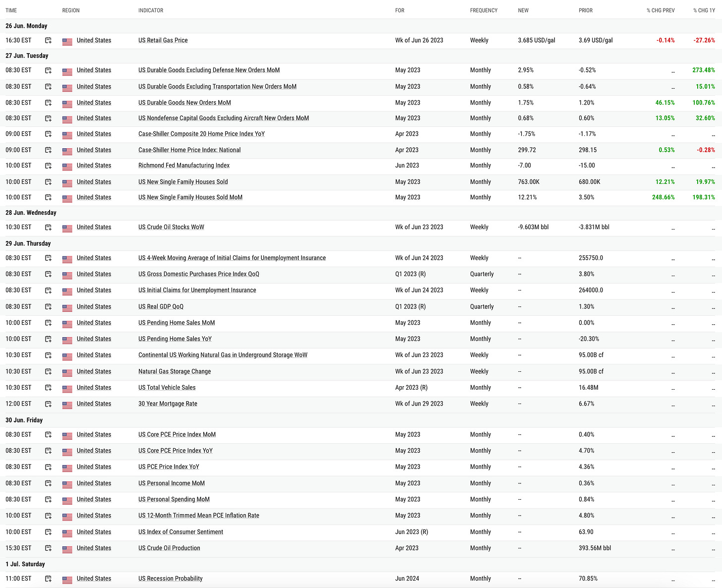The height and width of the screenshot is (588, 722).
Task: Open US Core PCE Price Index YoY link
Action: tap(176, 451)
